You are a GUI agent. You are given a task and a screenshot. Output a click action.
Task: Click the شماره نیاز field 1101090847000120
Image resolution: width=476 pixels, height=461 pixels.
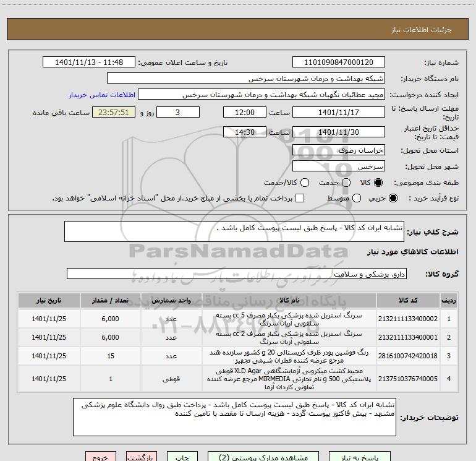[339, 62]
